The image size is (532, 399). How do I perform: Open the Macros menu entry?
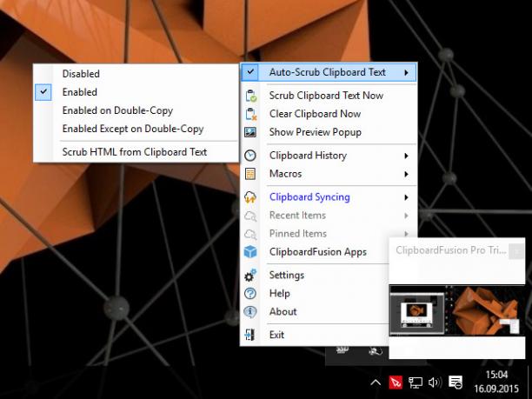coord(329,174)
